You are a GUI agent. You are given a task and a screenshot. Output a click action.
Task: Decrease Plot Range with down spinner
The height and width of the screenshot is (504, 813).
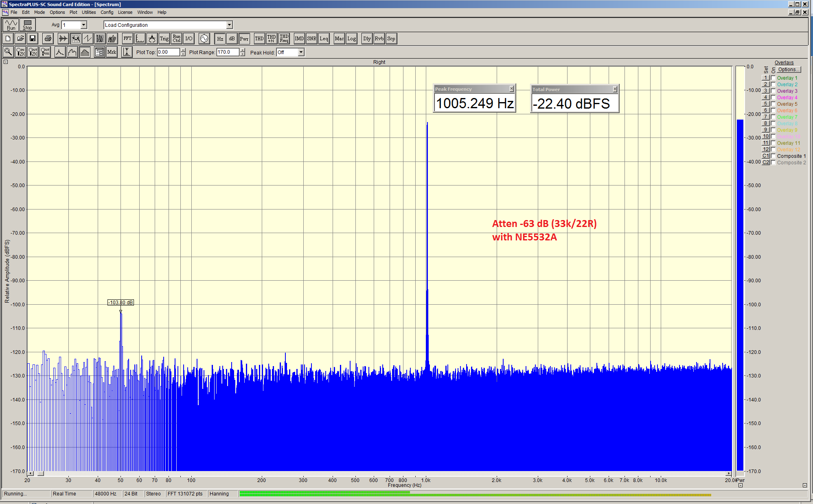tap(243, 54)
